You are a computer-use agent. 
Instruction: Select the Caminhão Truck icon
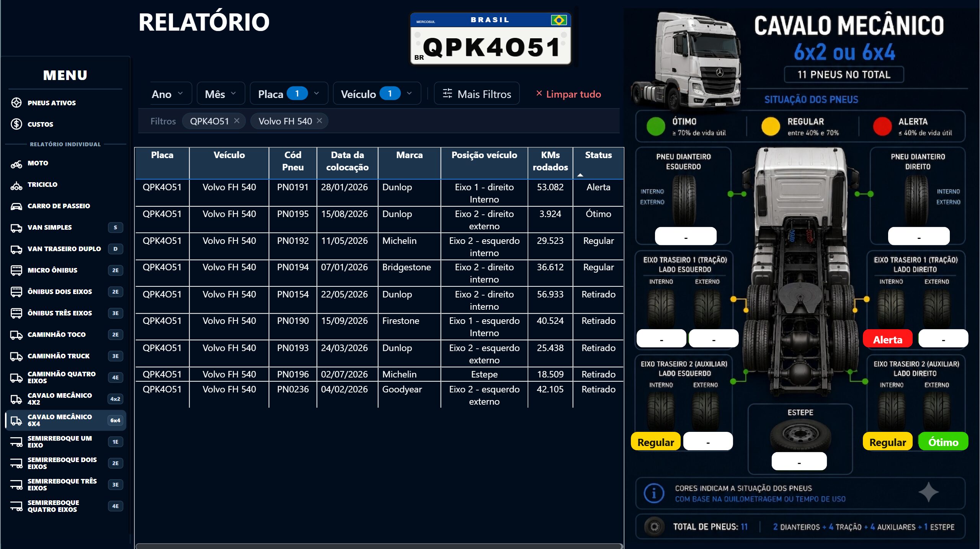(16, 356)
